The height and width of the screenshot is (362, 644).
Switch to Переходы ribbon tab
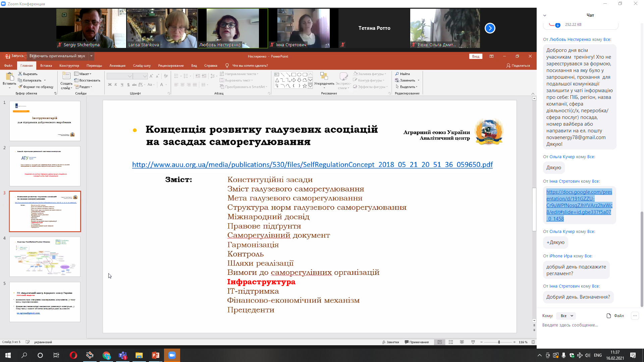[94, 66]
